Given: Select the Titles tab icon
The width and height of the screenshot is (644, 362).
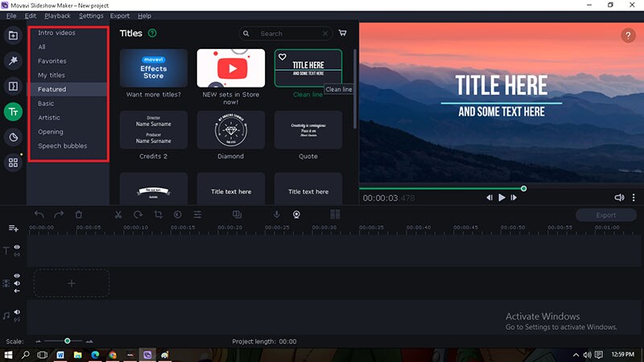Looking at the screenshot, I should (13, 112).
